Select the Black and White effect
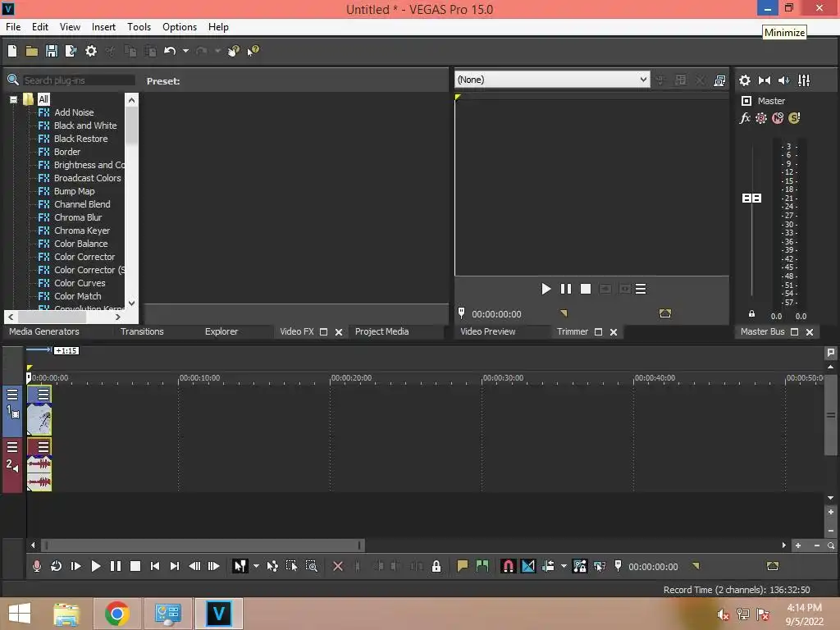 click(85, 126)
